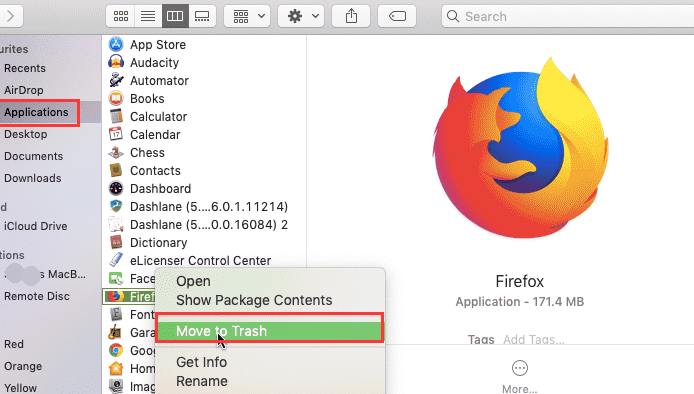694x394 pixels.
Task: Click "Application - 171.4 MB" text
Action: coord(520,302)
